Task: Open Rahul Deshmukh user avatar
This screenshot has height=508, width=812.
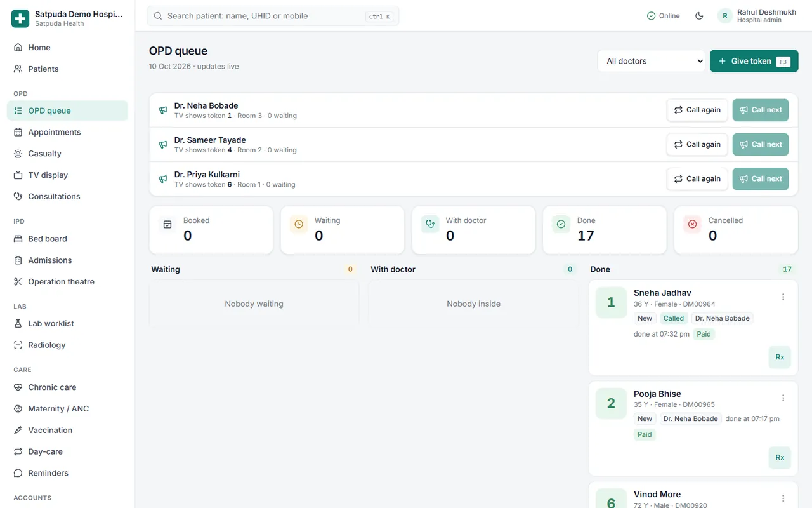Action: 725,16
